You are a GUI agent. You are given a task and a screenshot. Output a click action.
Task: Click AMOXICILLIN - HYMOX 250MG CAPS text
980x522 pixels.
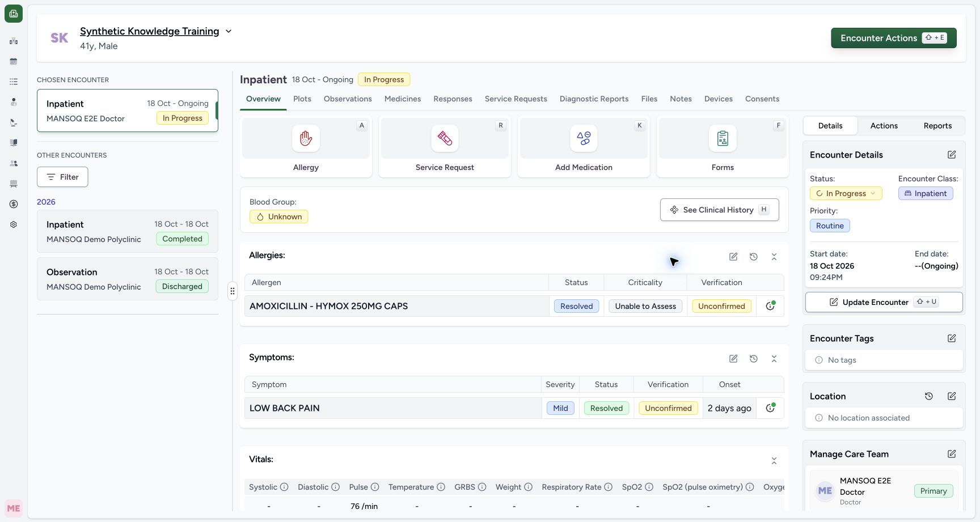[x=328, y=306]
